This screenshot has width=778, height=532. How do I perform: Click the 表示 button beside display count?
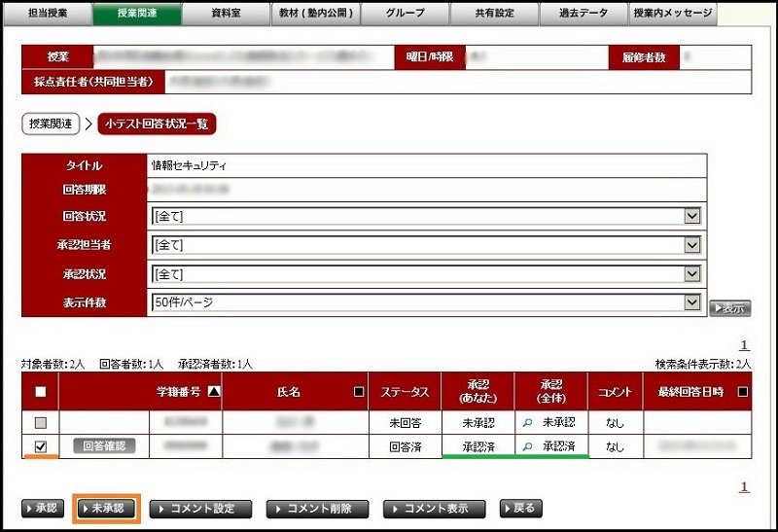coord(729,307)
